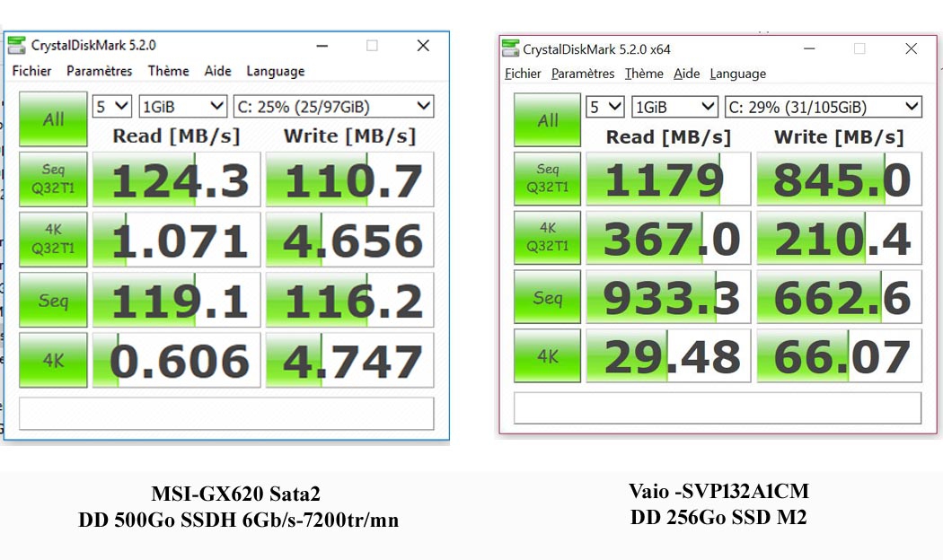
Task: Start 4K Q32T1 test in the x64 window
Action: click(547, 237)
